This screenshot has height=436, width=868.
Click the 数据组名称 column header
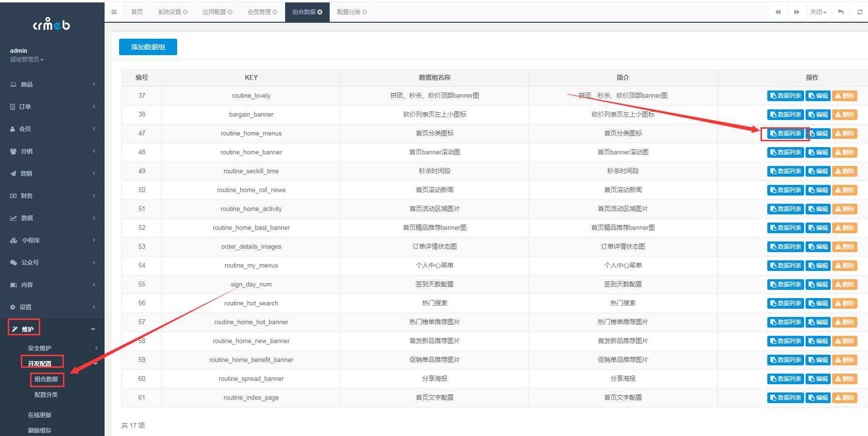435,77
